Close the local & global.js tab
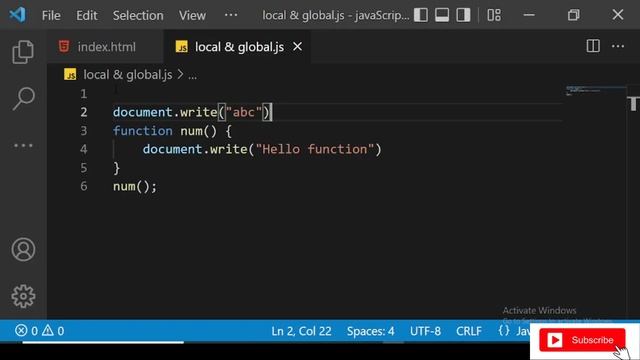 [298, 47]
